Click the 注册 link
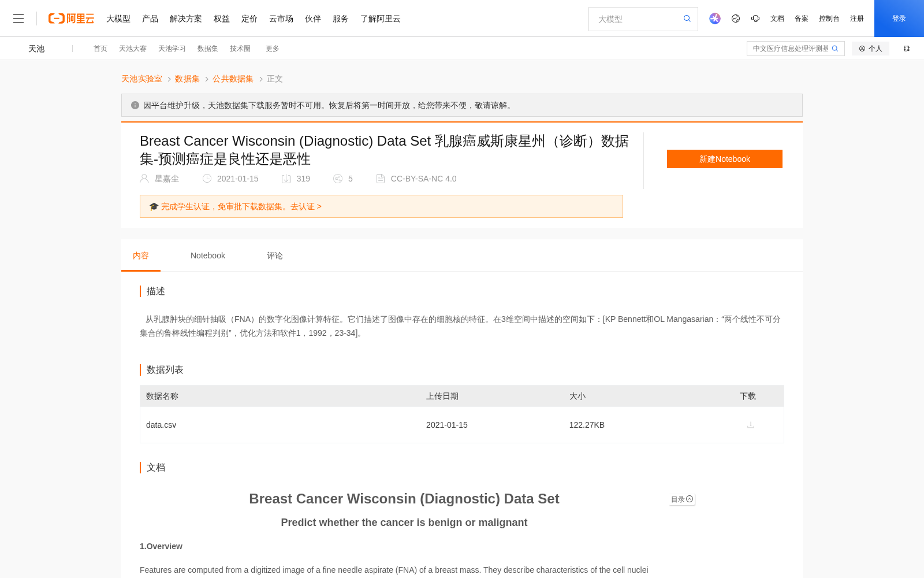Screen dimensions: 924x578 [x=857, y=18]
